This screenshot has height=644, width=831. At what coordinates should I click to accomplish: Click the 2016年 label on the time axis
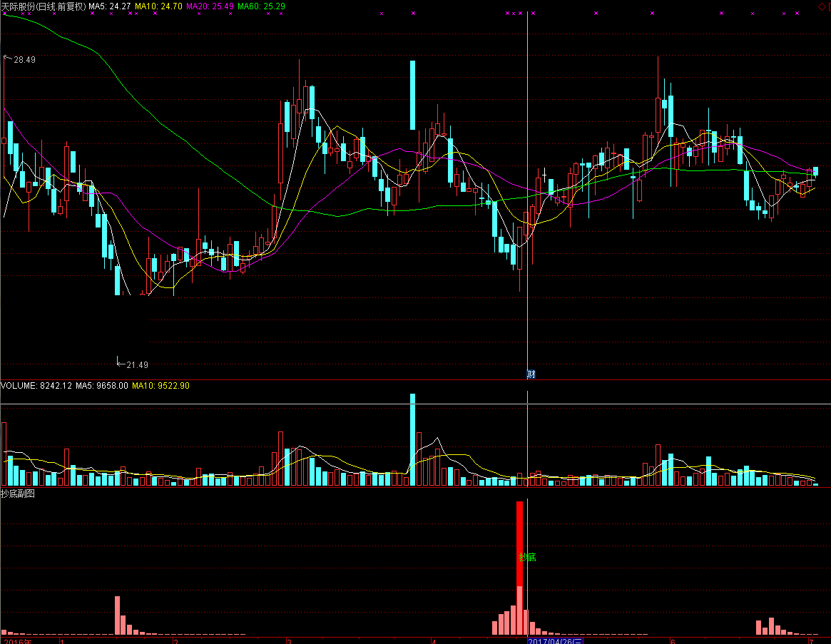18,641
